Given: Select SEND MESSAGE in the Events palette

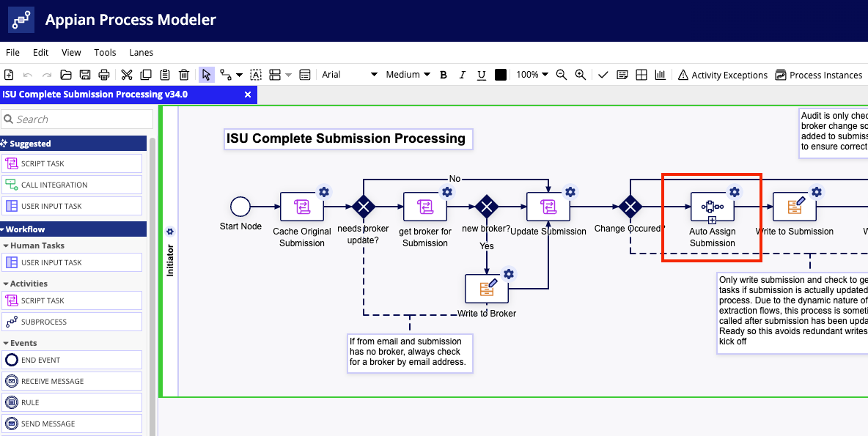Looking at the screenshot, I should click(72, 424).
